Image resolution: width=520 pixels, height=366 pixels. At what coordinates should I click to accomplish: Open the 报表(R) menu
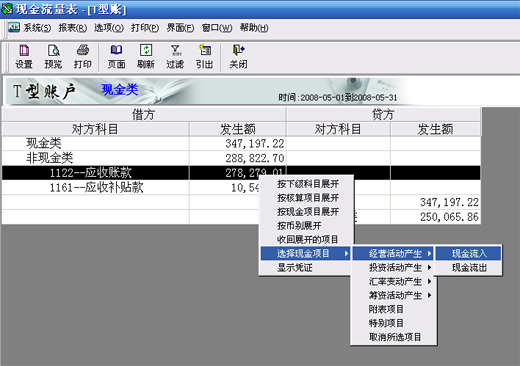[x=73, y=28]
